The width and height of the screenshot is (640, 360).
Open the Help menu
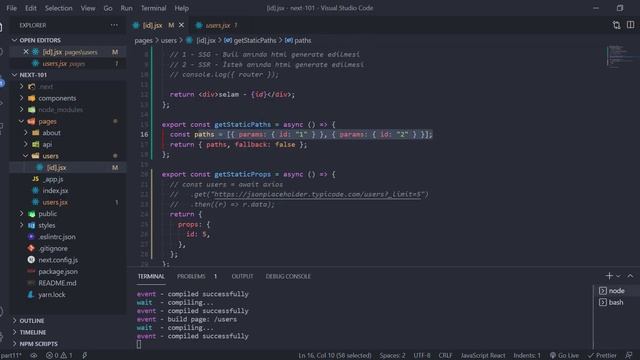(x=182, y=8)
